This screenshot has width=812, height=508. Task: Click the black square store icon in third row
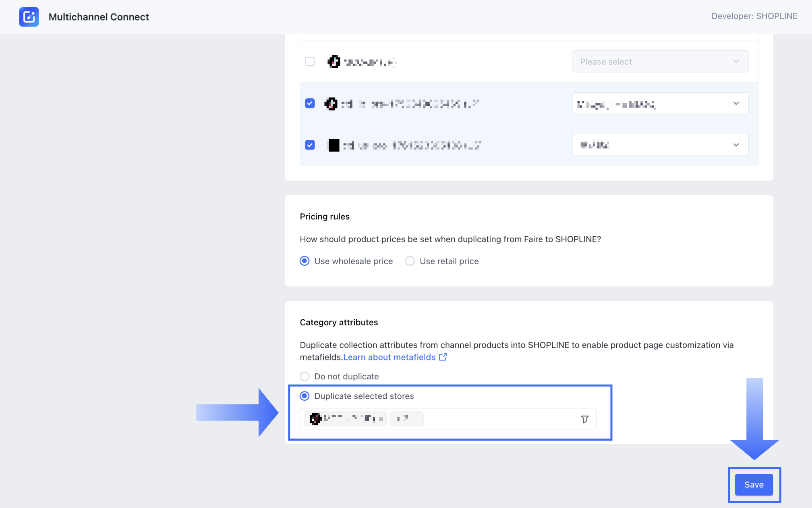(333, 145)
